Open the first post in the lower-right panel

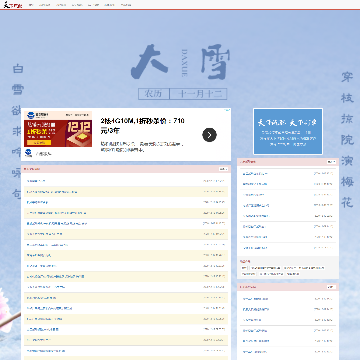click(x=255, y=299)
